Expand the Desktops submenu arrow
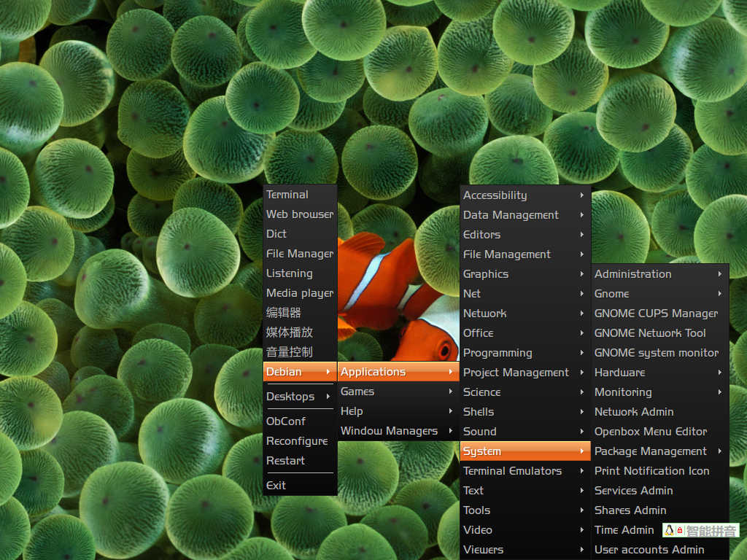Image resolution: width=747 pixels, height=560 pixels. (x=328, y=396)
